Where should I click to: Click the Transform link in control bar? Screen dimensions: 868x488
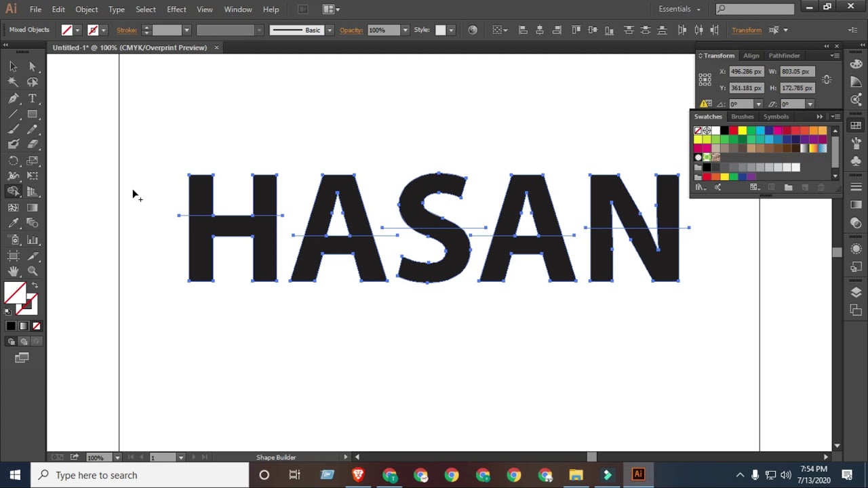click(x=747, y=30)
